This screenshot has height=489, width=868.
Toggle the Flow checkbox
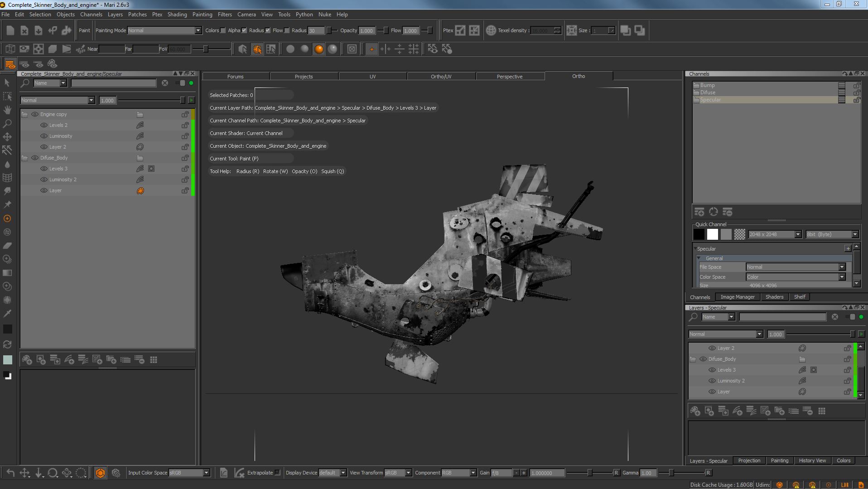(x=287, y=30)
